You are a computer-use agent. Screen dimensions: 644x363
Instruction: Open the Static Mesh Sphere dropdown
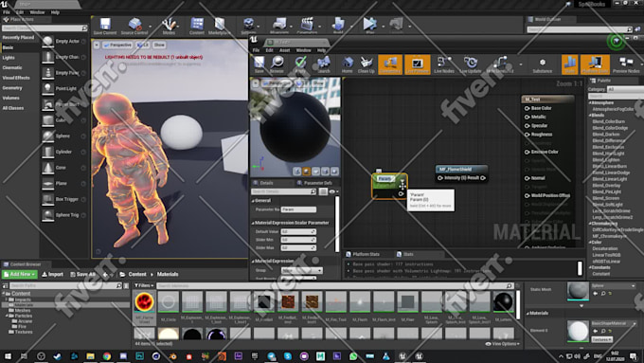[613, 285]
